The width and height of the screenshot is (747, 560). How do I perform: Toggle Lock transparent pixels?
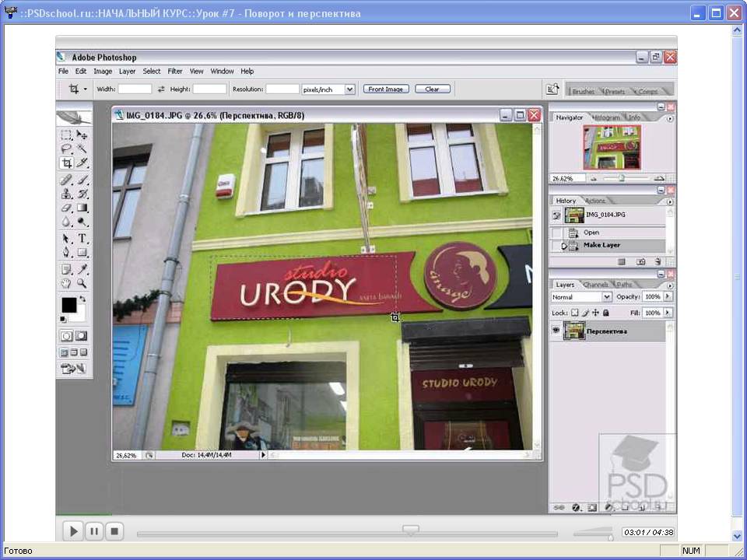pos(575,313)
